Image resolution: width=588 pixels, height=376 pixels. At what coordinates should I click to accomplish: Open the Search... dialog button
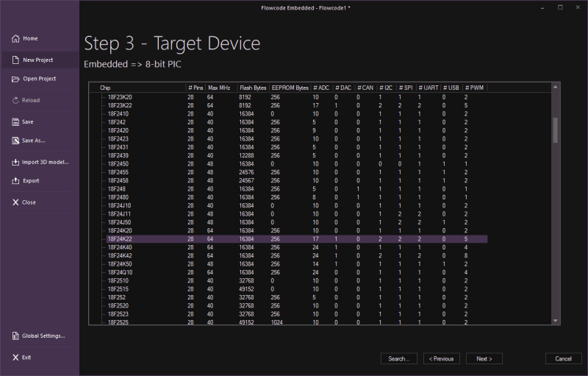tap(399, 358)
